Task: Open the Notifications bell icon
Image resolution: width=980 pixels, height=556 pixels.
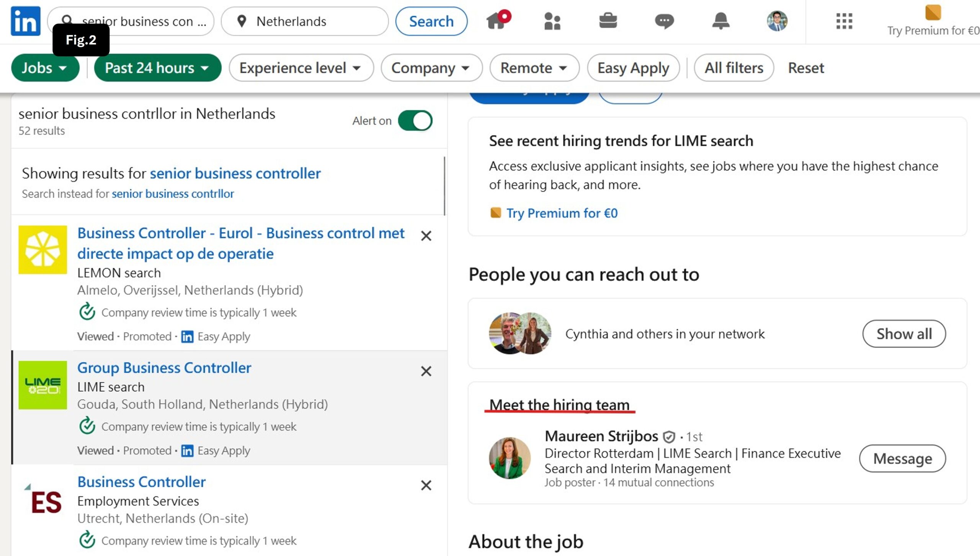Action: 720,21
